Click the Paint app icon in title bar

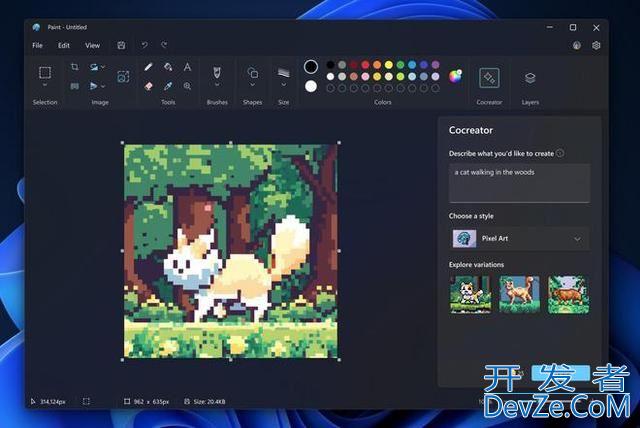click(36, 27)
